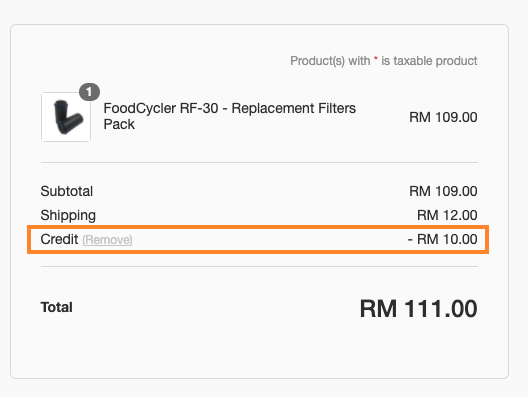This screenshot has width=528, height=397.
Task: Click the Subtotal amount RM 109.00
Action: coord(443,191)
